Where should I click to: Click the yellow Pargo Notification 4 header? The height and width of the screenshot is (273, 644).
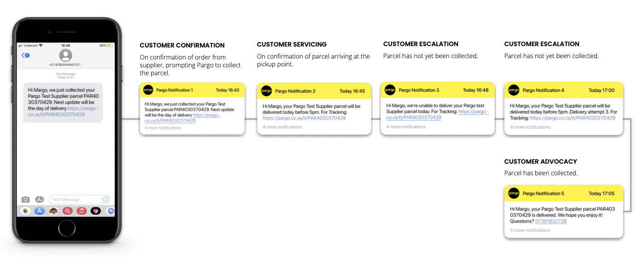point(563,90)
